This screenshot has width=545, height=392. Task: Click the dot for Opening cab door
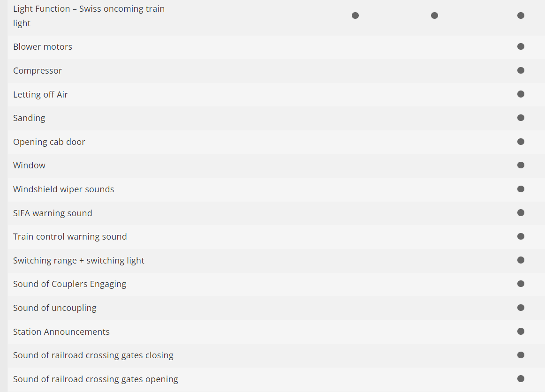point(521,142)
